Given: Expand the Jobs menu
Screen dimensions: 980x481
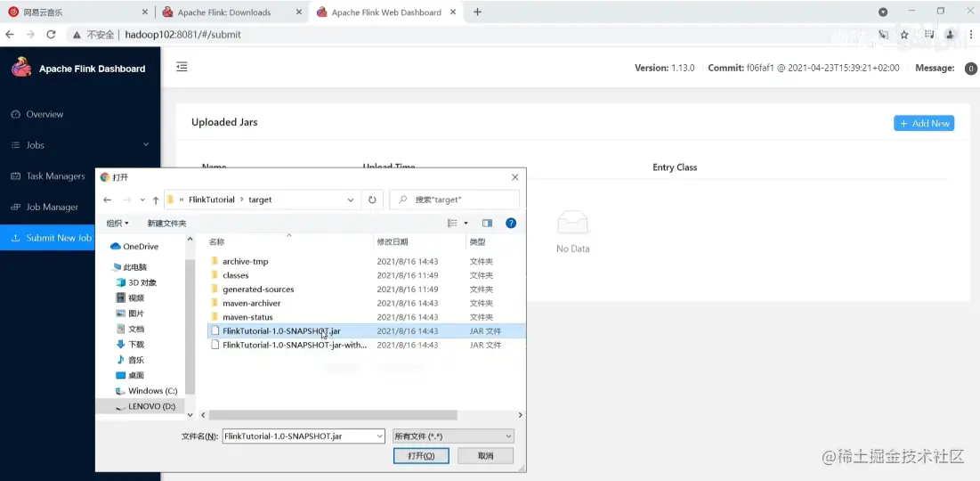Looking at the screenshot, I should pos(80,144).
